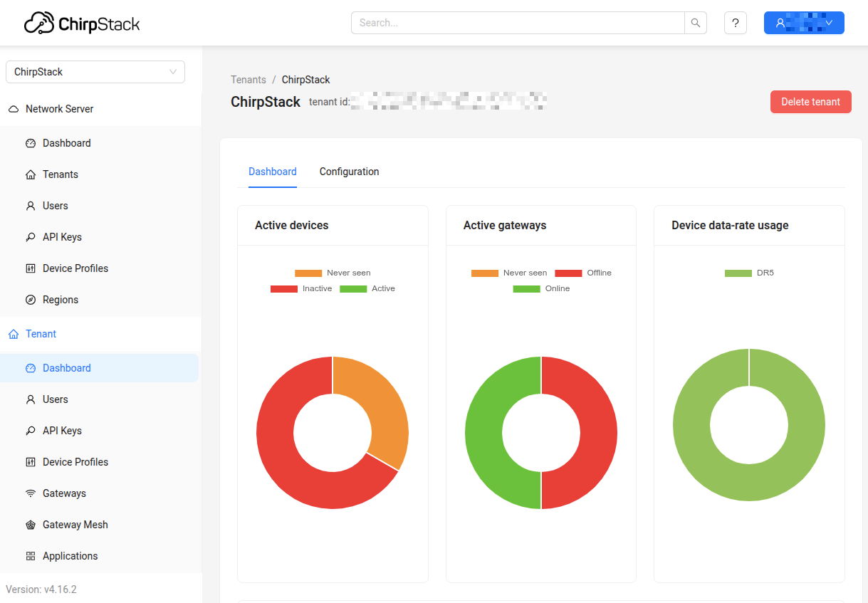Click the ChirpStack breadcrumb item
The width and height of the screenshot is (868, 603).
(306, 80)
